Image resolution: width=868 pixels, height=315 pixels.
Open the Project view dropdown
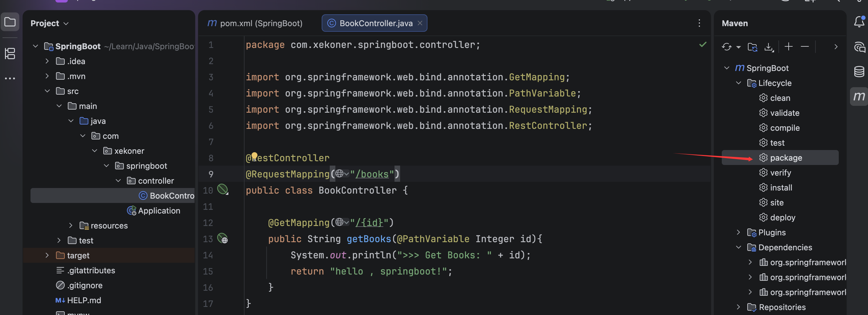(66, 23)
